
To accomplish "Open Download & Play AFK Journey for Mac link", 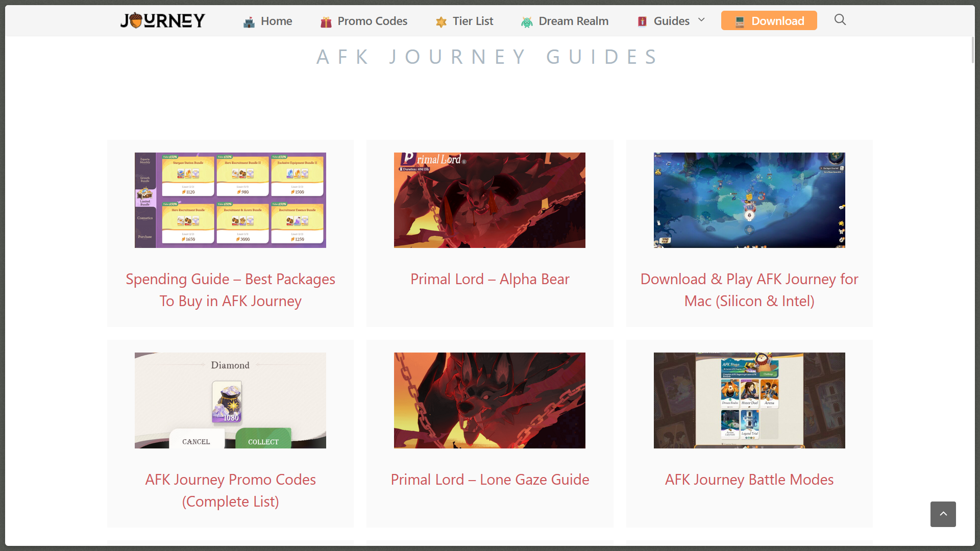I will pyautogui.click(x=749, y=290).
